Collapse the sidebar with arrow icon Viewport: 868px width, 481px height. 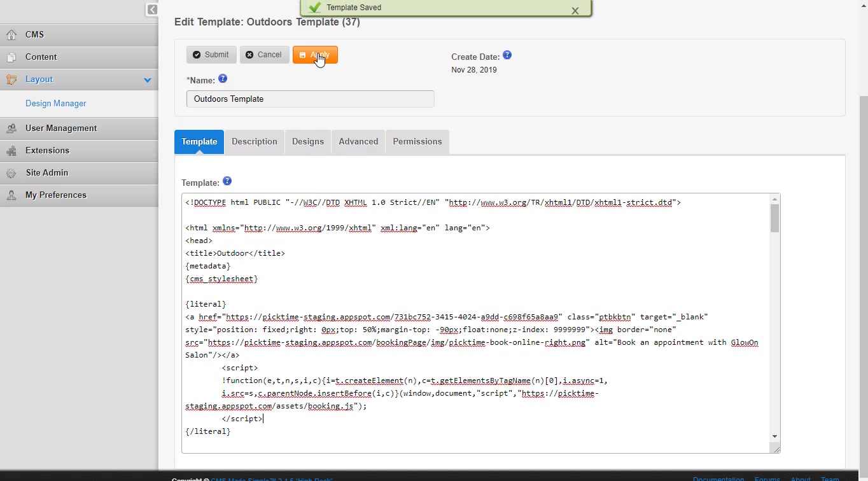point(152,10)
